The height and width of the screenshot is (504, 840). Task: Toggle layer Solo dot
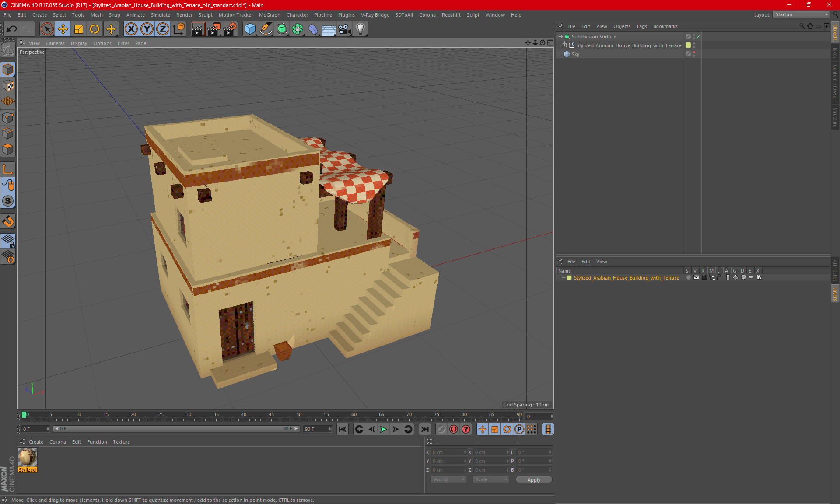click(688, 277)
